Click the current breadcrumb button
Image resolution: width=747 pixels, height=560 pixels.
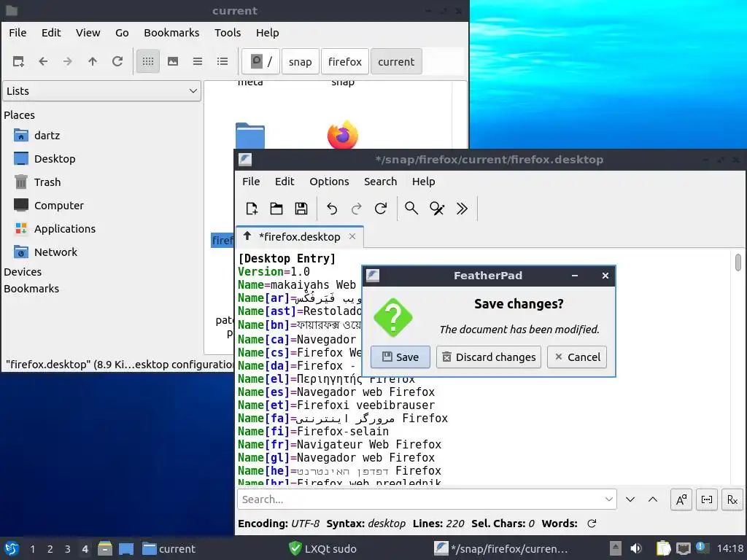tap(396, 61)
